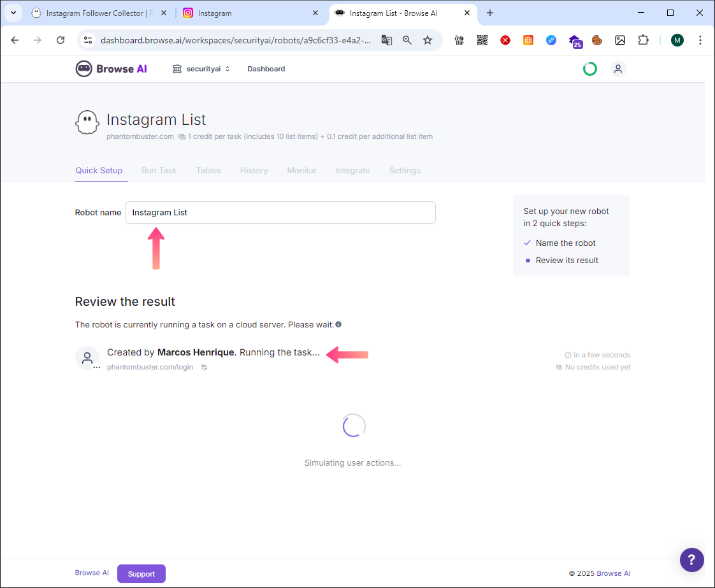Bookmark this page with the star icon

(x=427, y=40)
